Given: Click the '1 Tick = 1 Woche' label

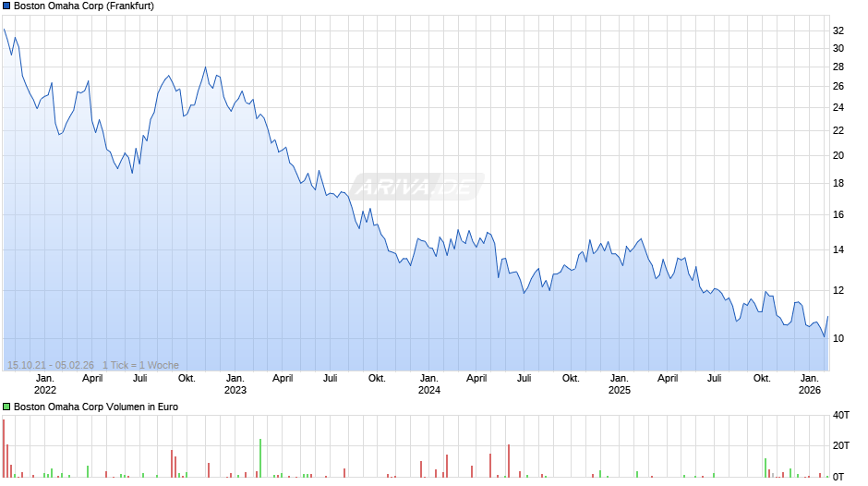Looking at the screenshot, I should tap(140, 365).
